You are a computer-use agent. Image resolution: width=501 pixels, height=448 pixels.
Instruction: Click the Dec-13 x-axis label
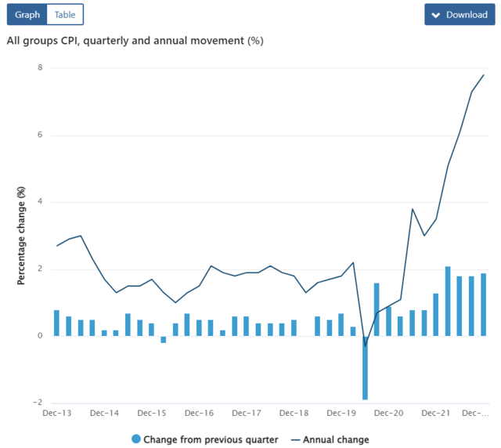[57, 412]
